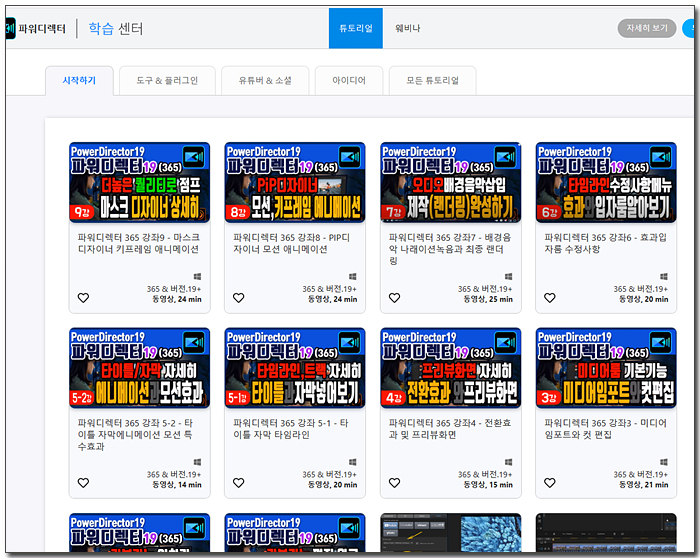
Task: Click '365 & 버전.19+' on 강좌9 card
Action: coord(174,289)
